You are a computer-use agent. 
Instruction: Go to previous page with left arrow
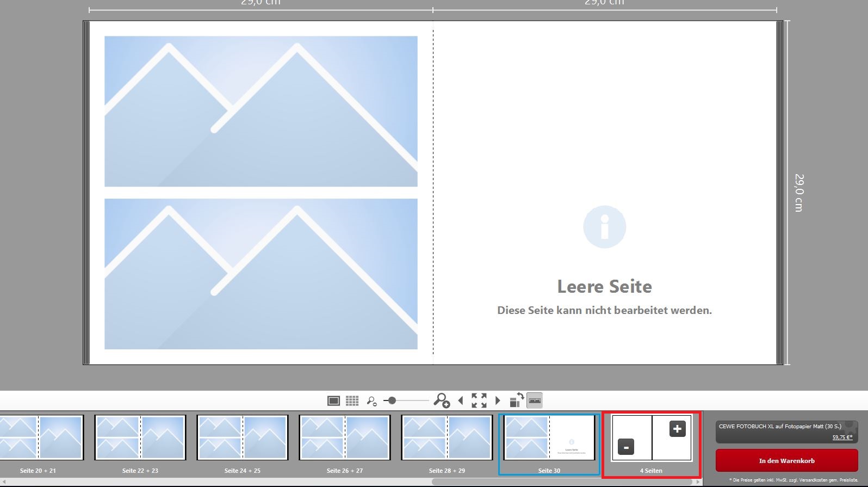point(461,401)
